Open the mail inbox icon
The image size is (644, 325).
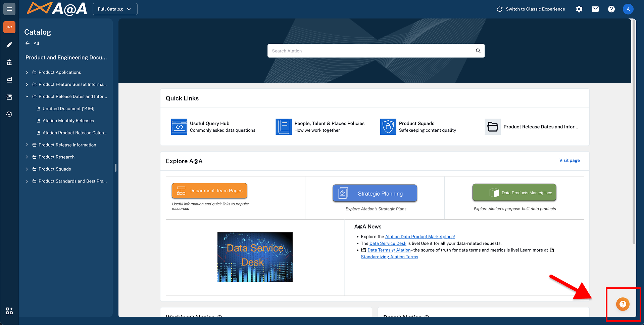595,9
